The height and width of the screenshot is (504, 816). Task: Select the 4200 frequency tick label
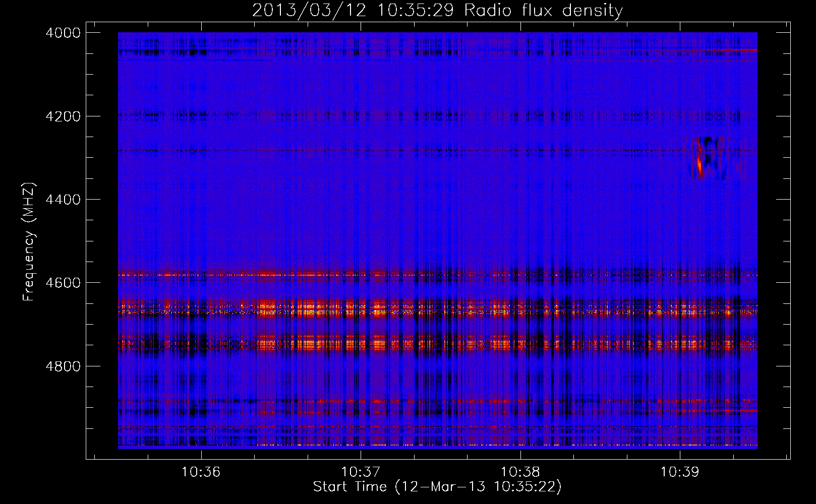(63, 116)
